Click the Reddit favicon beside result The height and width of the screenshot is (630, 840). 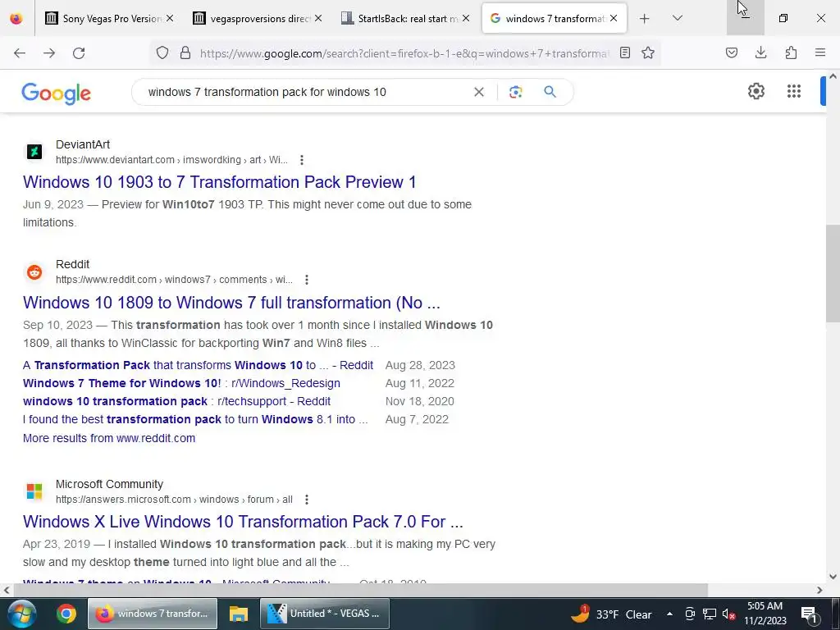(34, 272)
